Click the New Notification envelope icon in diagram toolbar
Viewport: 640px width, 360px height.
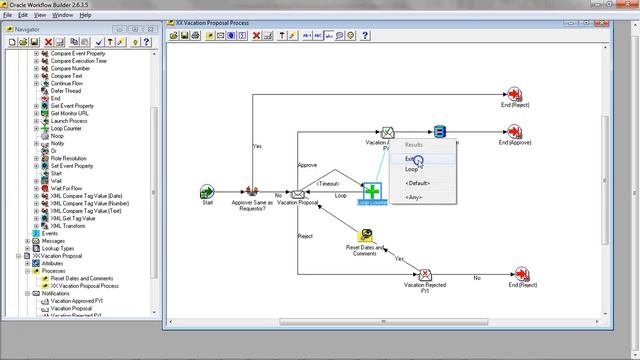tap(220, 36)
